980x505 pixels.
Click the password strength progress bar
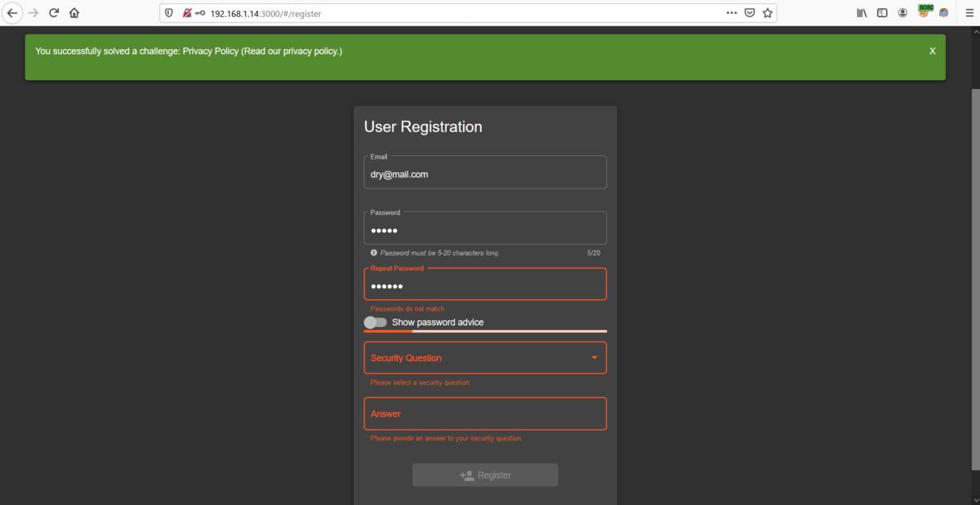point(485,331)
